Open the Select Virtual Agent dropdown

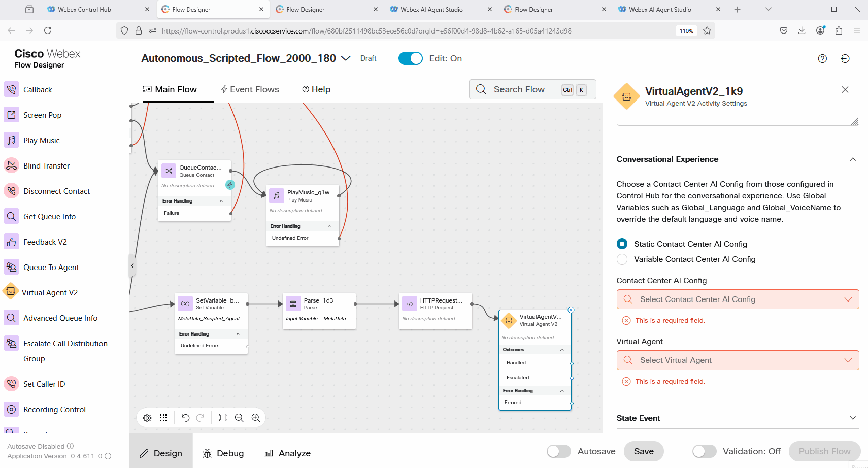(x=737, y=360)
